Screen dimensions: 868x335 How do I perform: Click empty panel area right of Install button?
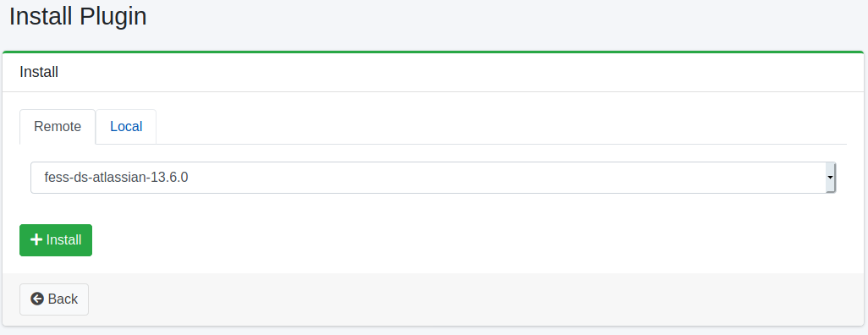click(470, 240)
